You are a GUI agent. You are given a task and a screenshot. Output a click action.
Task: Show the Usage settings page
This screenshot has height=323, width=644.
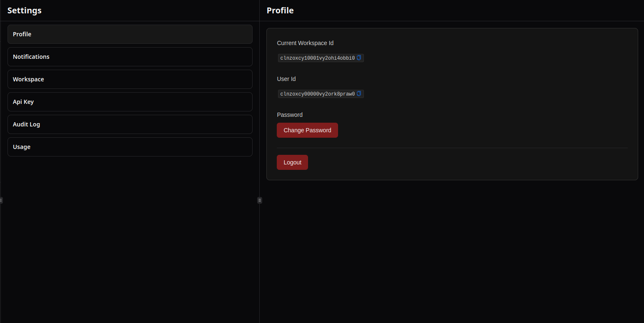[x=130, y=147]
